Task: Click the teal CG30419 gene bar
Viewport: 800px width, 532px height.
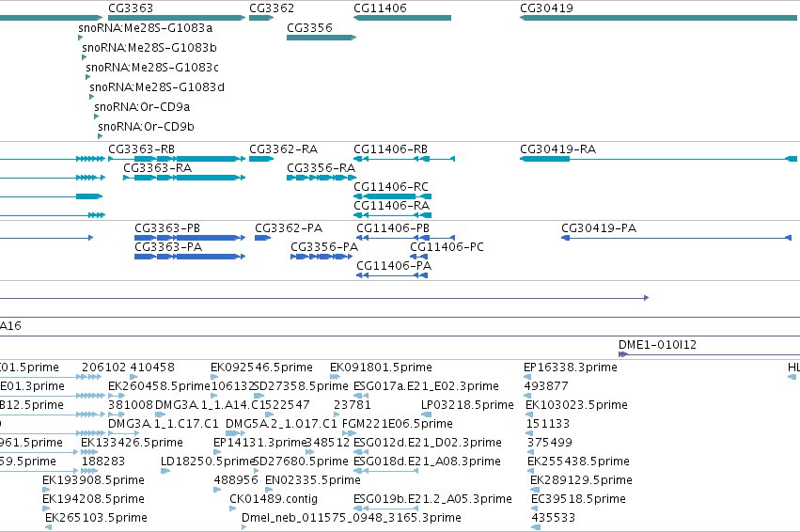Action: coord(658,18)
